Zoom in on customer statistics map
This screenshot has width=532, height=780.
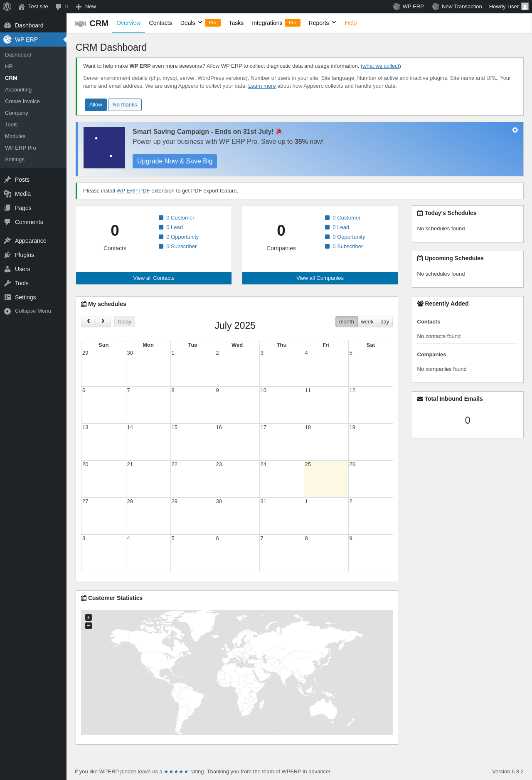89,617
